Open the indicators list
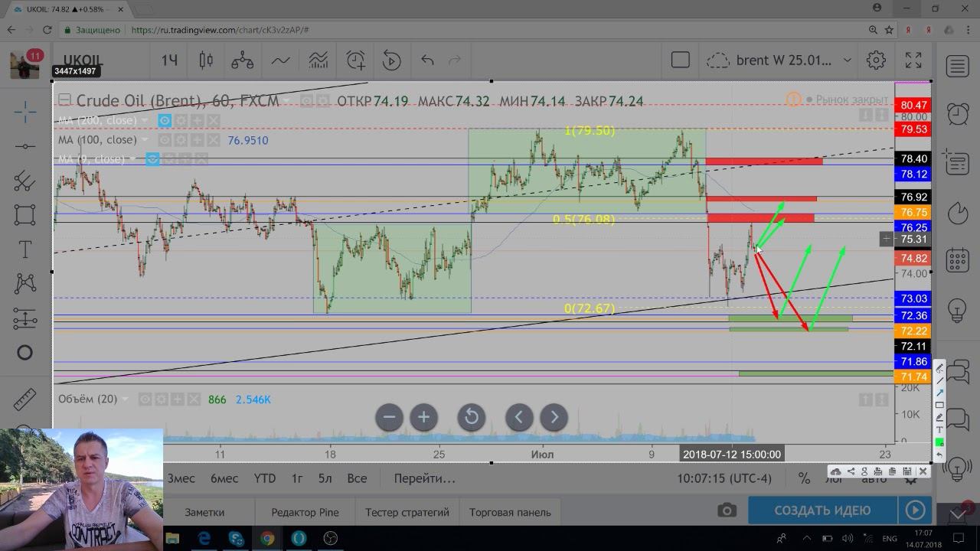Viewport: 980px width, 551px height. [280, 60]
